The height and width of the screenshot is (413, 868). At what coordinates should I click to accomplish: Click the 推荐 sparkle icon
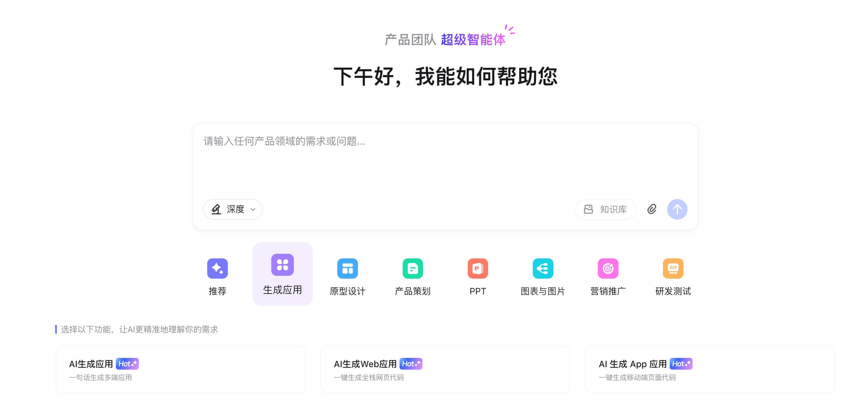click(x=217, y=268)
